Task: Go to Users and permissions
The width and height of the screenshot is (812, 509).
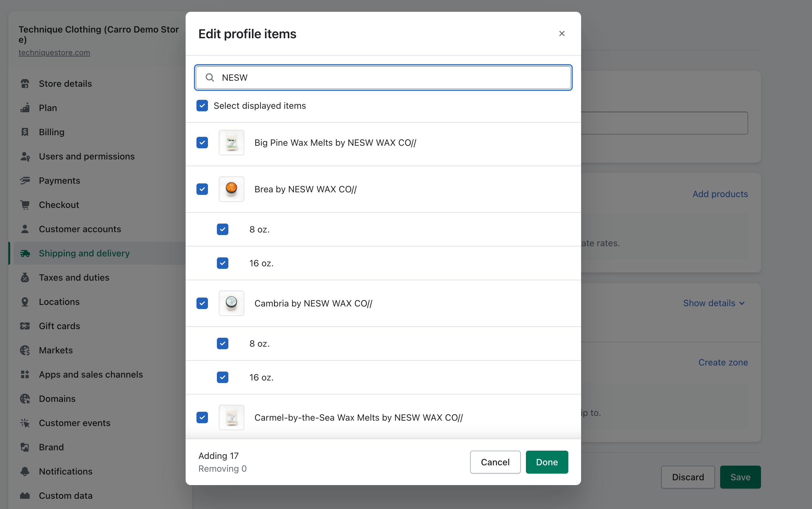Action: point(86,156)
